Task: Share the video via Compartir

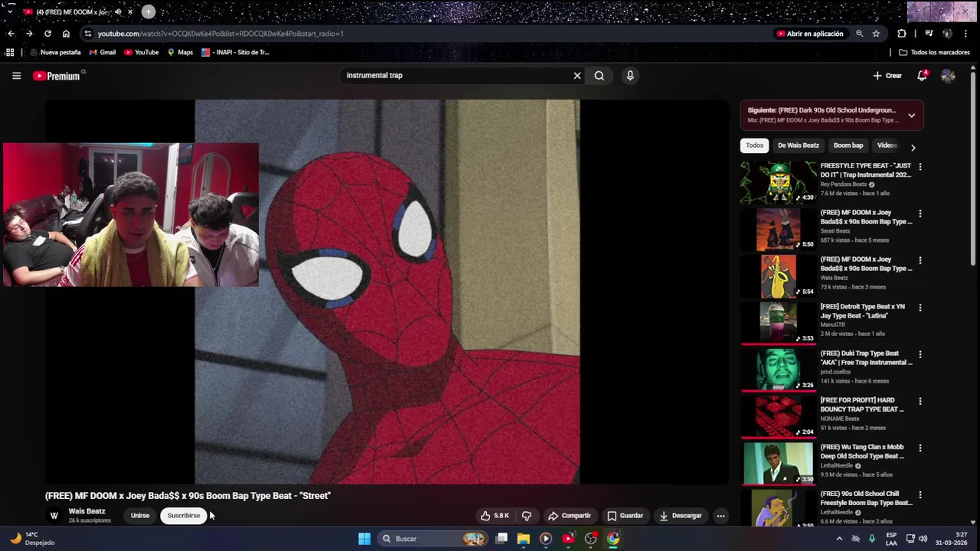Action: click(x=570, y=516)
